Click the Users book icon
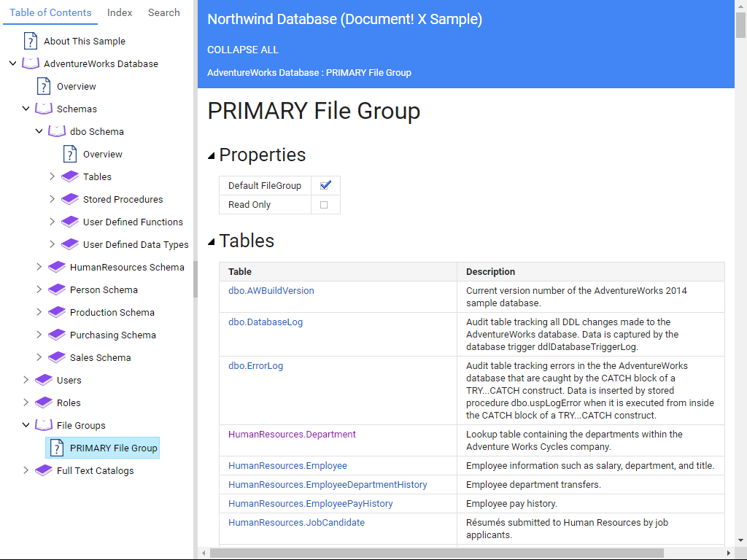This screenshot has width=747, height=560. pos(44,380)
